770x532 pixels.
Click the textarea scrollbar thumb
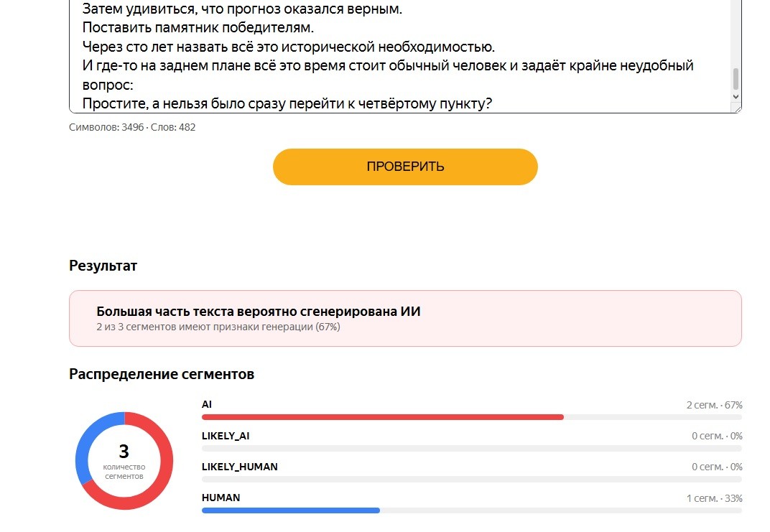736,78
